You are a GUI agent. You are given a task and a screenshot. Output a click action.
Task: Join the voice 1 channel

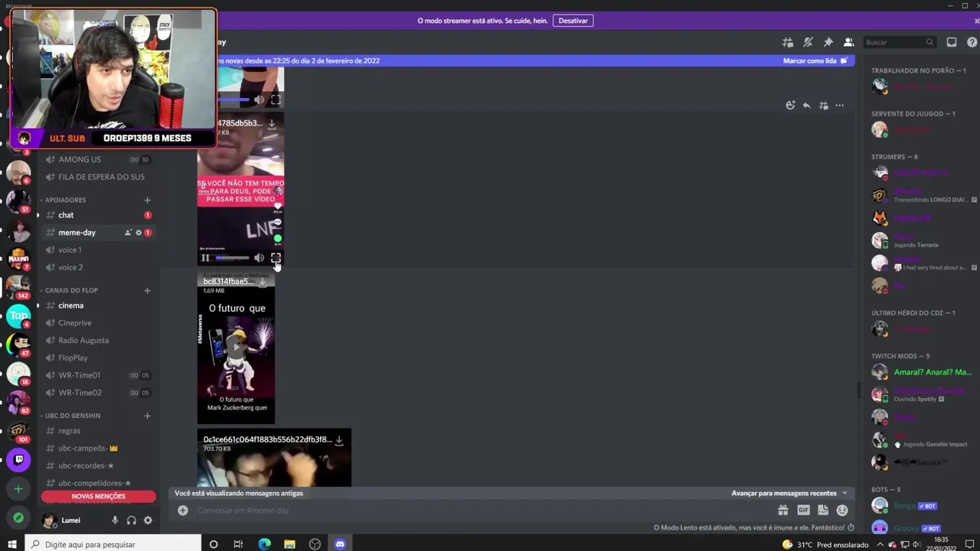pyautogui.click(x=100, y=250)
